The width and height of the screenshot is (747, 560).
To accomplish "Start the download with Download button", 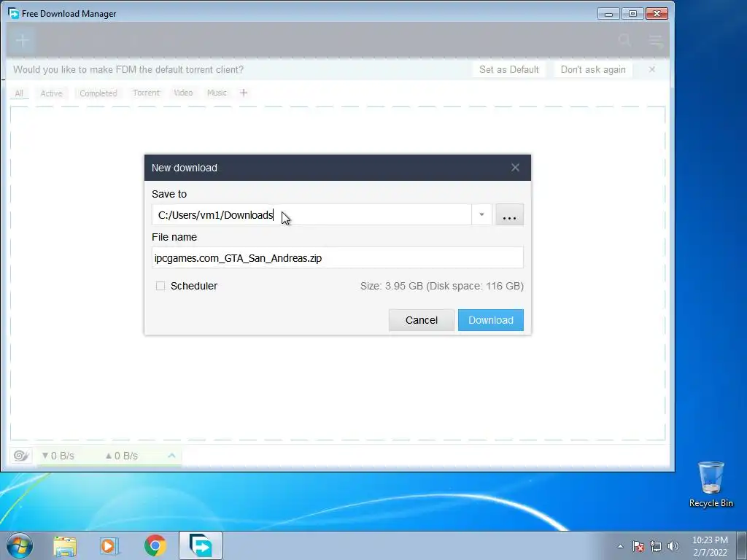I will pos(491,320).
